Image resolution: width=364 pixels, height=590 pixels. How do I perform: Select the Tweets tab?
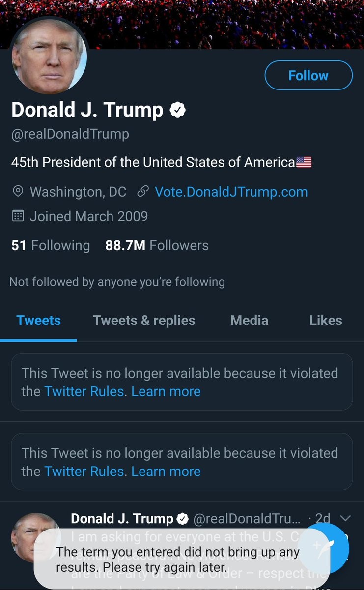click(38, 321)
